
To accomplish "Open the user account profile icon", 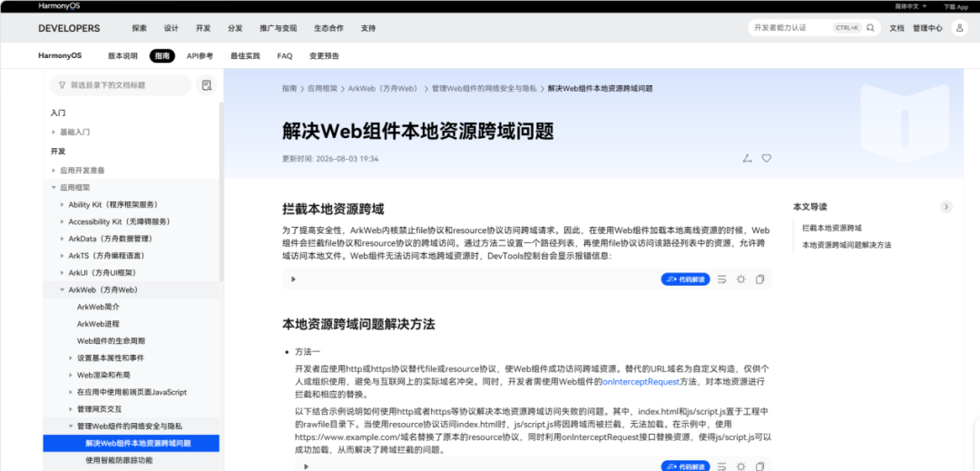I will coord(959,27).
